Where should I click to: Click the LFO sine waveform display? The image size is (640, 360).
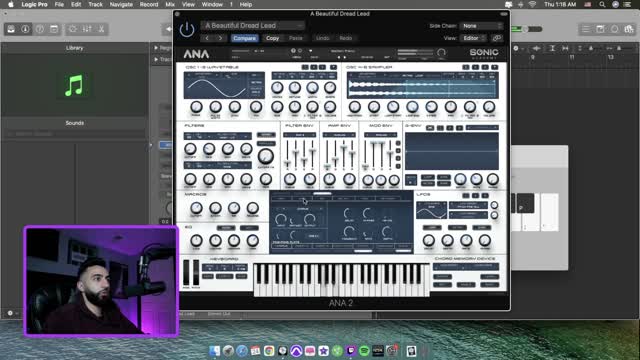(431, 210)
